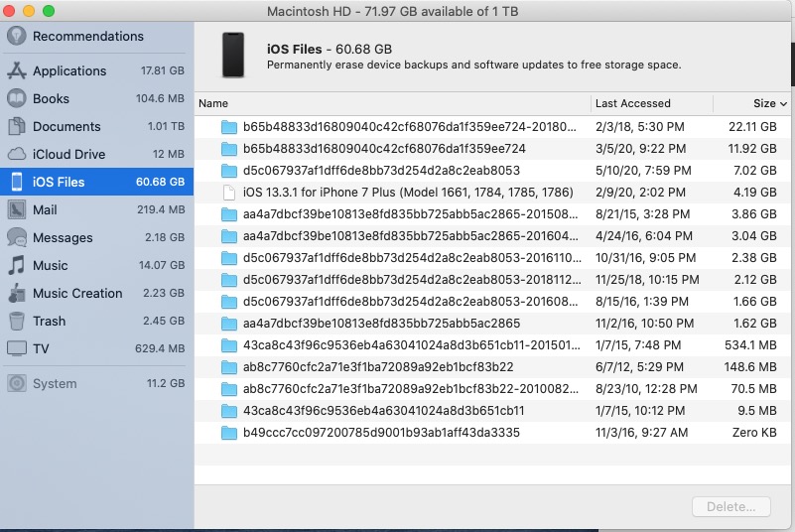The height and width of the screenshot is (532, 795).
Task: Select the Documents category label
Action: click(x=66, y=126)
